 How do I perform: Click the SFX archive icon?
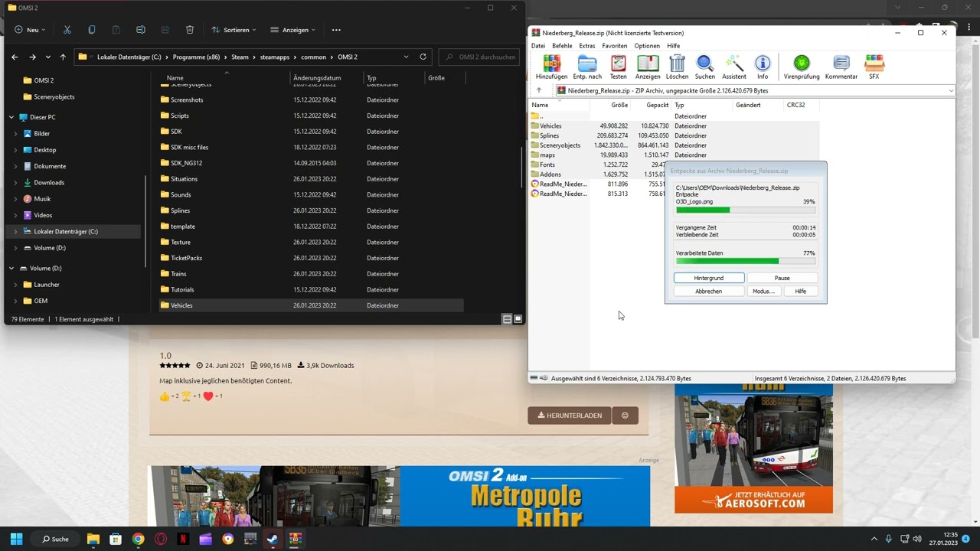(874, 67)
